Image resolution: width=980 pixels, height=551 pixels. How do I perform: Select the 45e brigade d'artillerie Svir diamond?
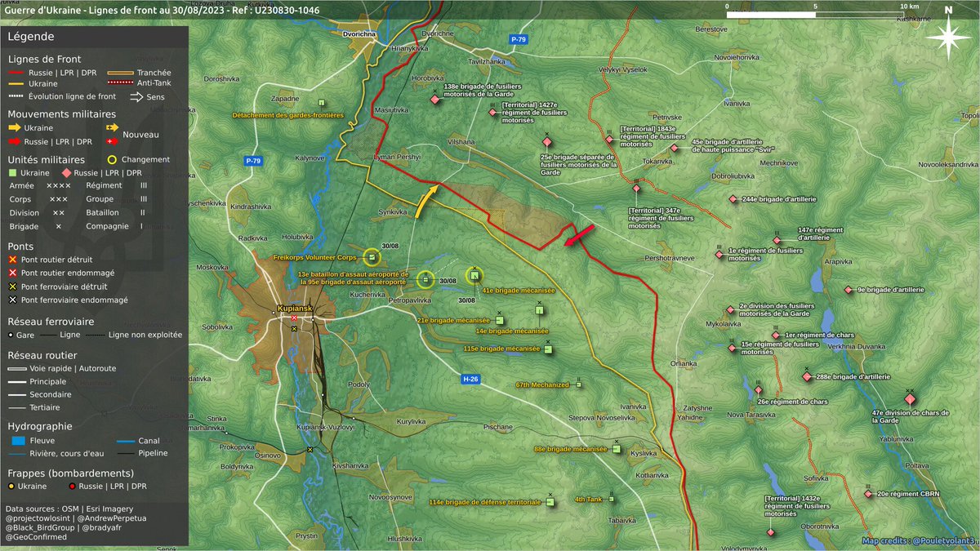pyautogui.click(x=674, y=148)
